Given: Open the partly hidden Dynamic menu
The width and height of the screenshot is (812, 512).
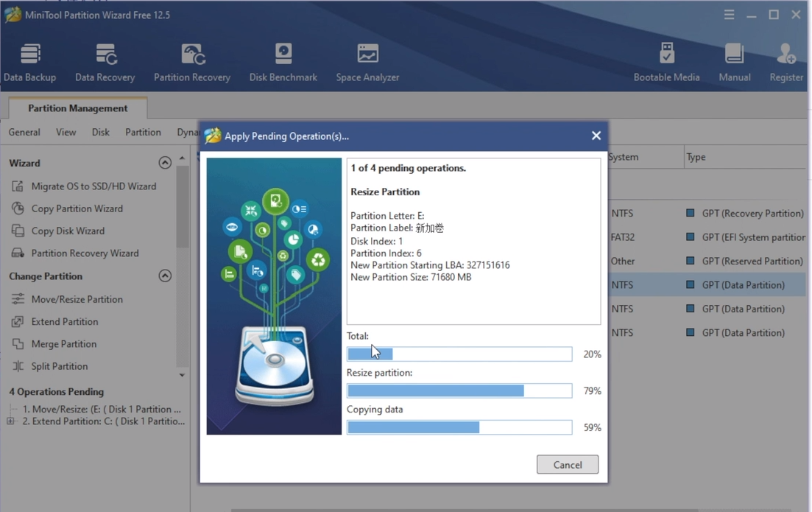Looking at the screenshot, I should coord(188,132).
